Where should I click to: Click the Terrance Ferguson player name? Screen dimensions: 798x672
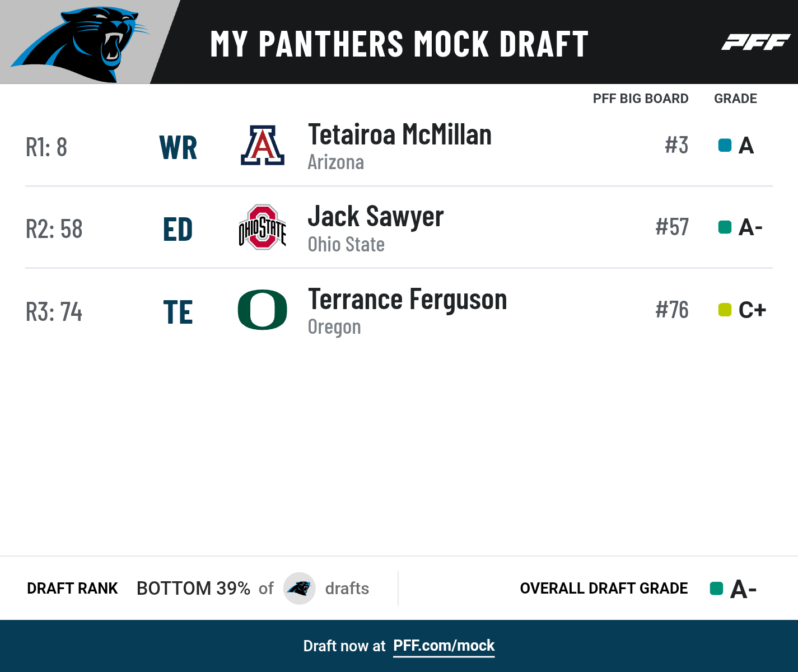point(408,300)
